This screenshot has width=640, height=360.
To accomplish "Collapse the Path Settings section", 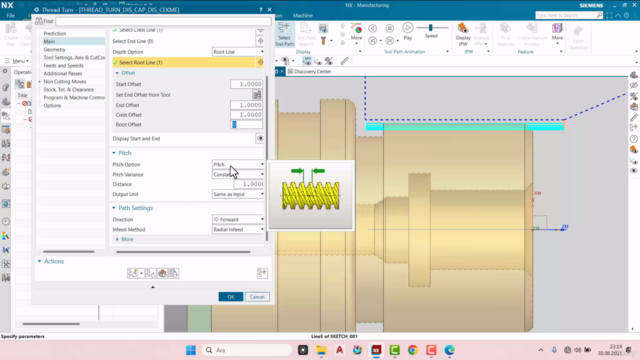I will coord(114,208).
